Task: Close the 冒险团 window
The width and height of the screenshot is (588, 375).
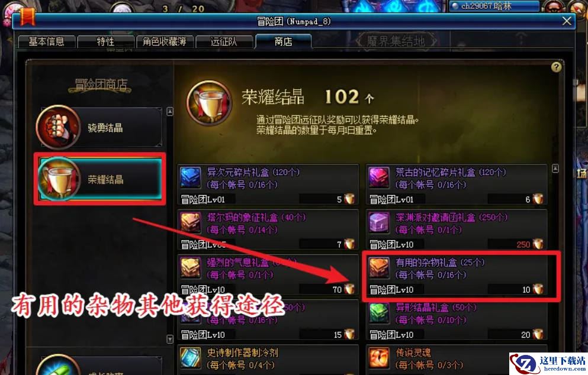Action: pyautogui.click(x=567, y=21)
